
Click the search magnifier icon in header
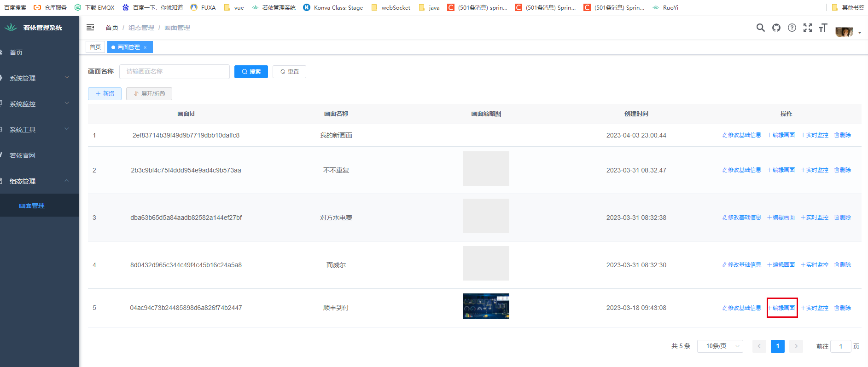(x=760, y=28)
